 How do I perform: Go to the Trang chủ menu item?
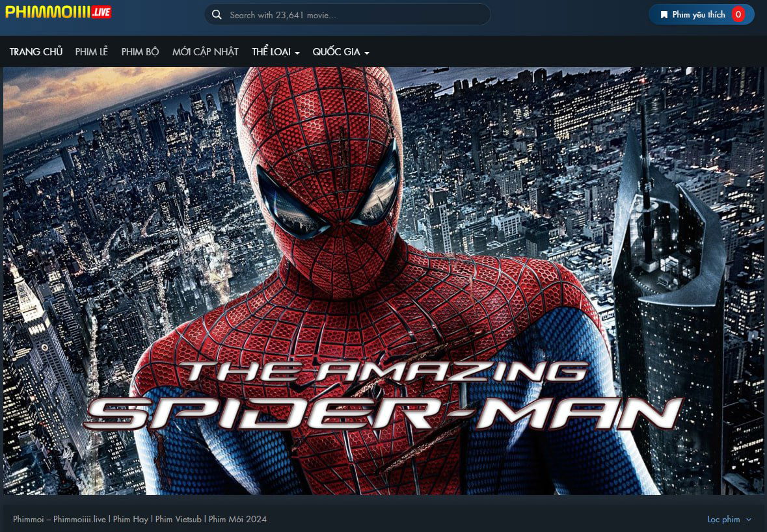click(36, 52)
